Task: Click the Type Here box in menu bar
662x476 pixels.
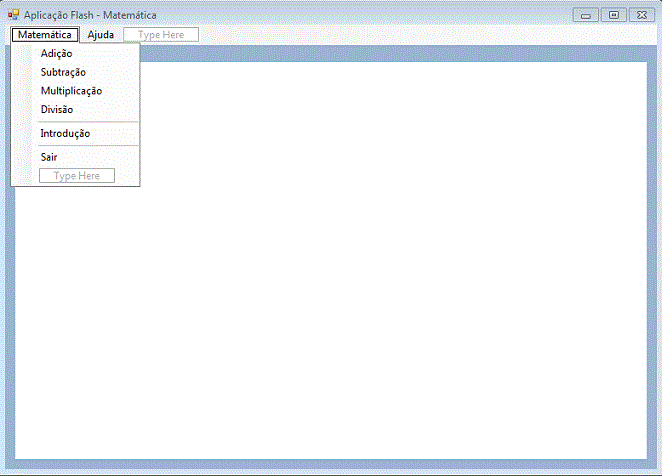Action: coord(161,35)
